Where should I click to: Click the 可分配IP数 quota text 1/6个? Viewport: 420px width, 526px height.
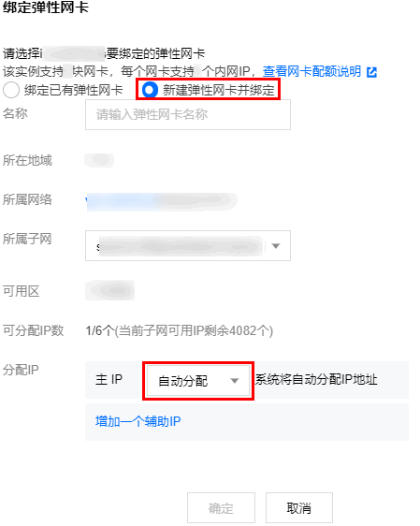pyautogui.click(x=98, y=330)
